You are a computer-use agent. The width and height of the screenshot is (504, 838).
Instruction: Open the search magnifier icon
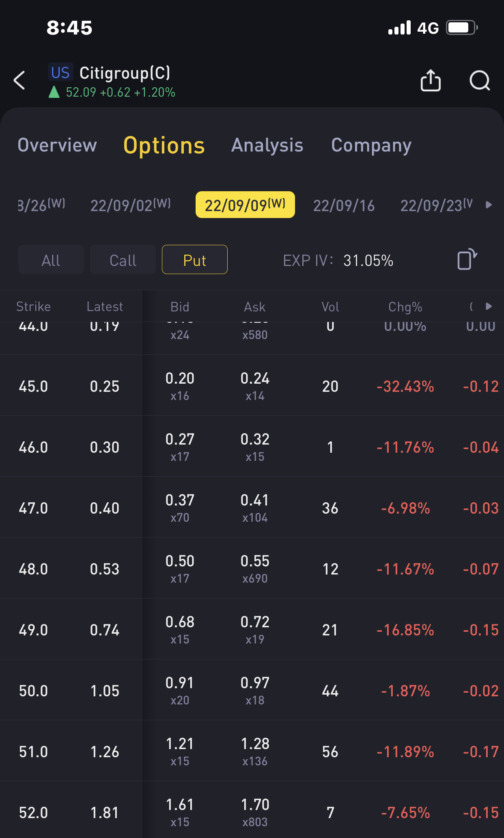coord(480,80)
